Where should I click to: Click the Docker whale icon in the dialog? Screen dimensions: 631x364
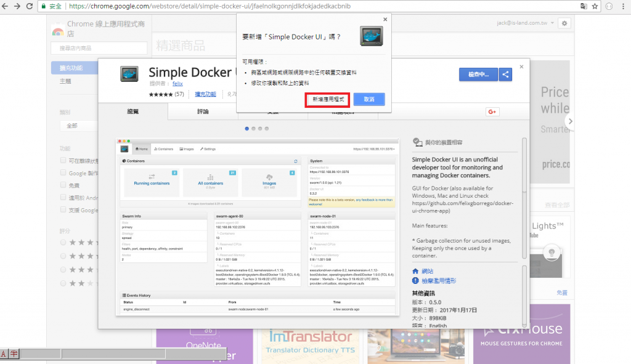pos(372,36)
